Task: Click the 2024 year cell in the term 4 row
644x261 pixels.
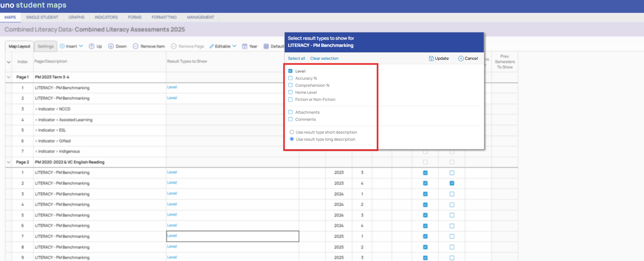Action: point(339,225)
